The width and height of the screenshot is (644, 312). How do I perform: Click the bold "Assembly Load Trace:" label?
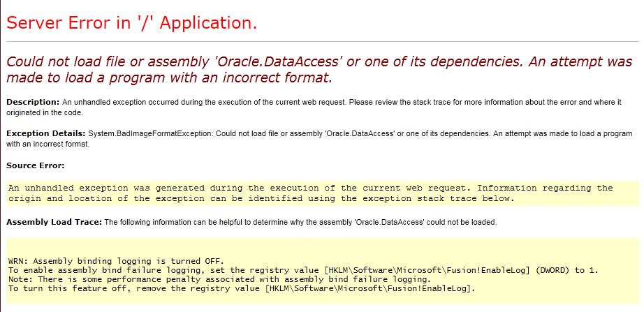click(54, 223)
